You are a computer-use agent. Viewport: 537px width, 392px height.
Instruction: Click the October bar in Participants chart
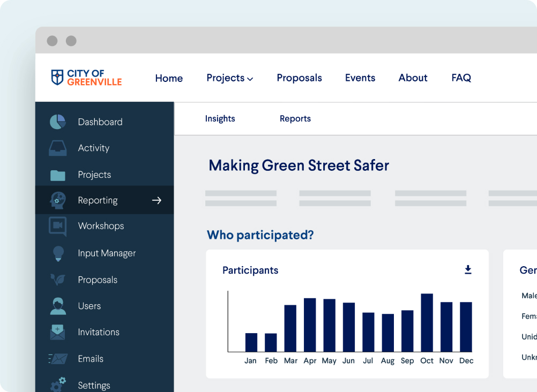[x=427, y=322]
